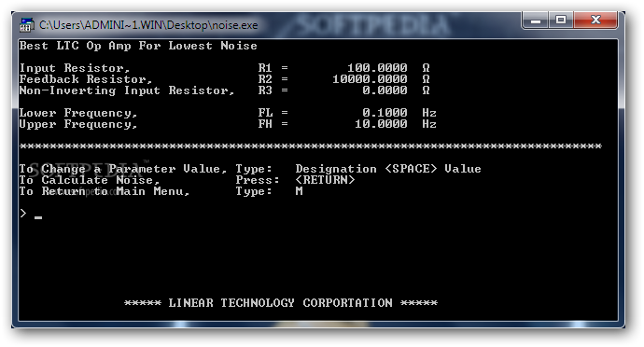Maximize the noise.exe console window

(x=561, y=21)
